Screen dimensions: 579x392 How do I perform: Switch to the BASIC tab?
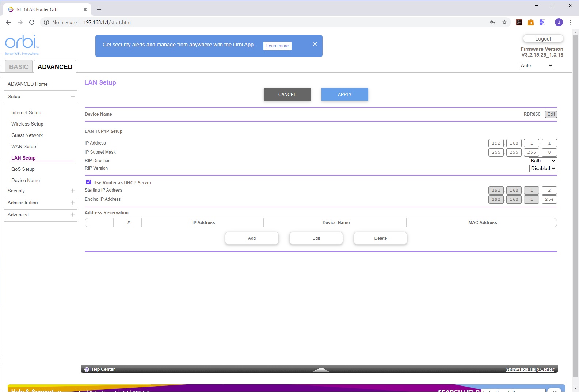coord(19,67)
